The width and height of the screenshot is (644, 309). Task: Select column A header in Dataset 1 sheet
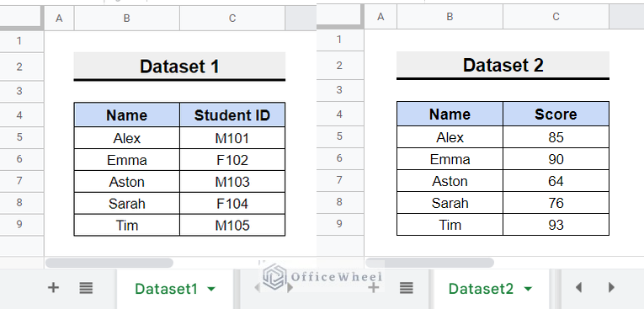pos(59,18)
